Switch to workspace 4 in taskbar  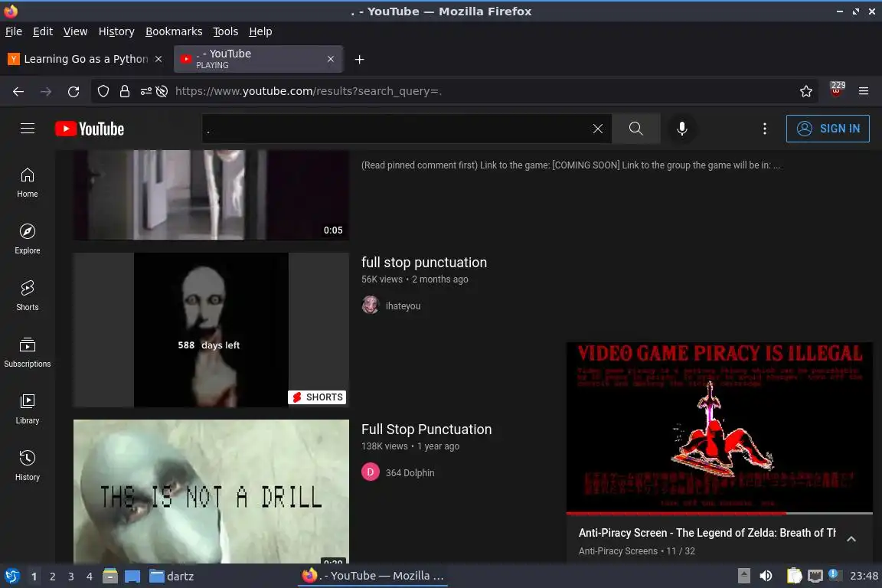(x=90, y=577)
